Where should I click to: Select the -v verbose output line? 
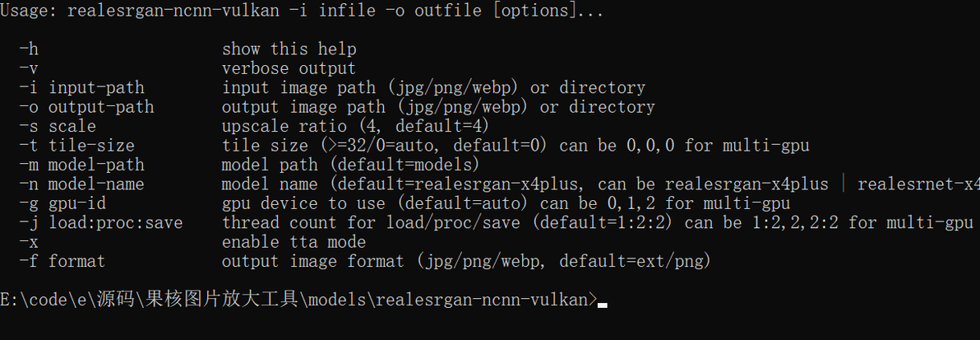point(187,68)
